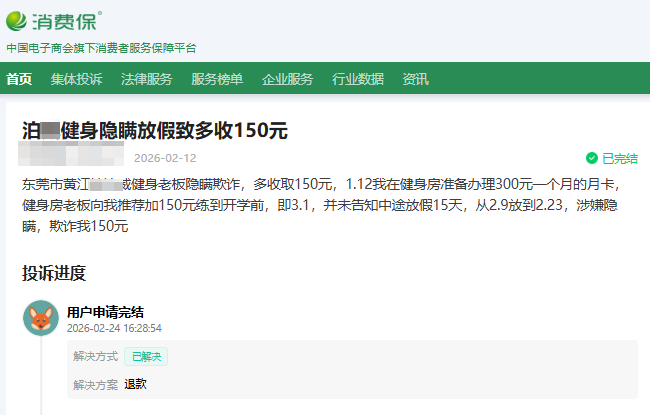Click the 投诉进度 section heading
The width and height of the screenshot is (650, 415).
[54, 273]
